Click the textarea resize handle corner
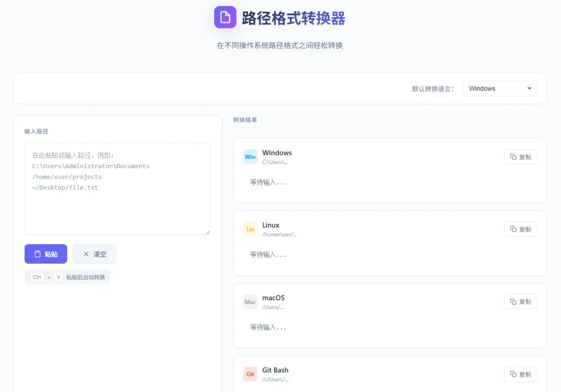Viewport: 561px width, 392px height. 208,232
